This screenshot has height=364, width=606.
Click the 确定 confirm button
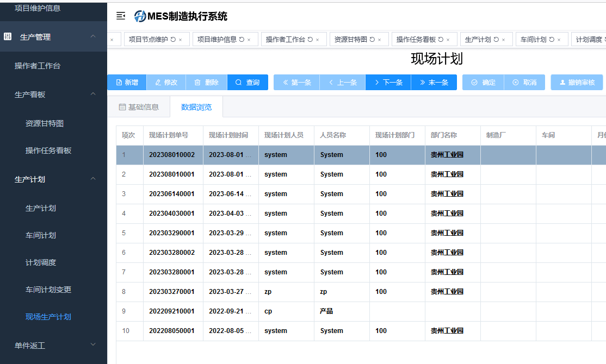(483, 82)
